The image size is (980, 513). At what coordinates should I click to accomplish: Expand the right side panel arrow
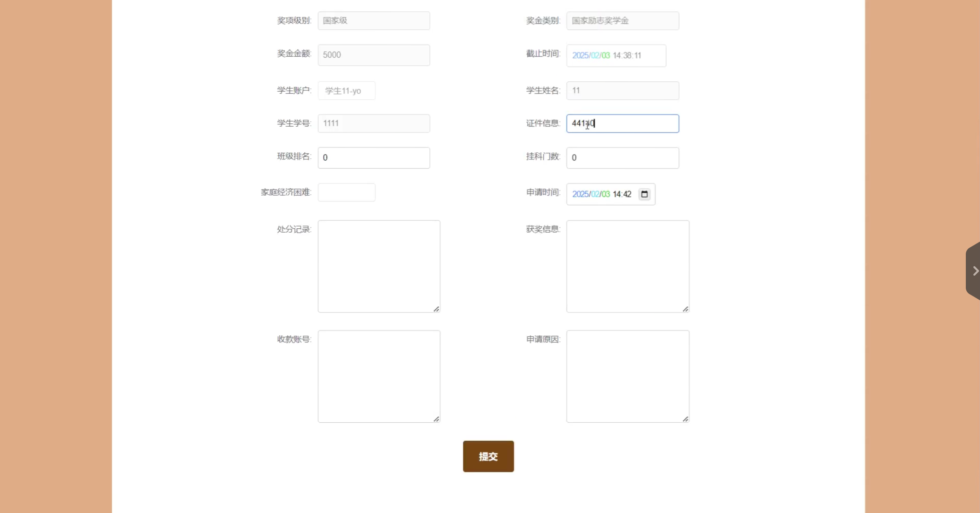pos(974,271)
